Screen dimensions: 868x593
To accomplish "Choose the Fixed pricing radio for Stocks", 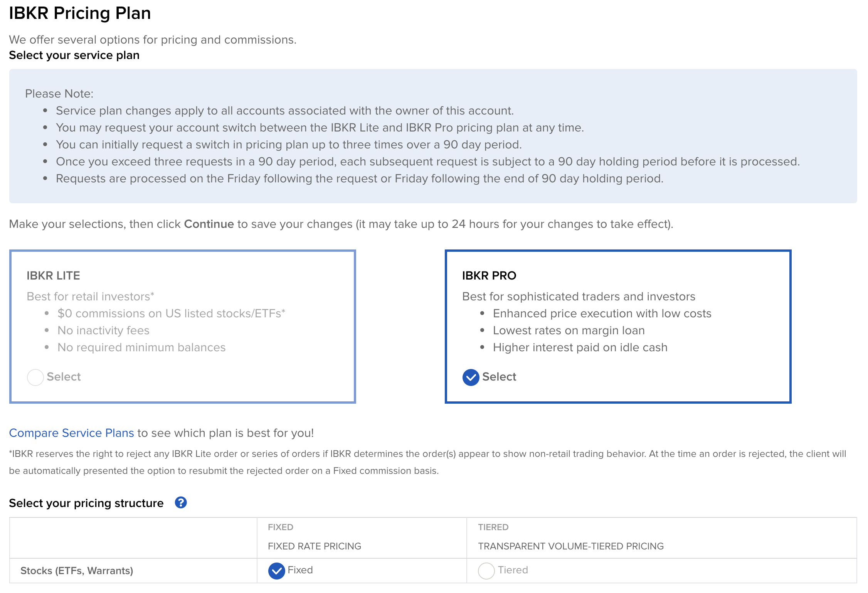I will (276, 571).
